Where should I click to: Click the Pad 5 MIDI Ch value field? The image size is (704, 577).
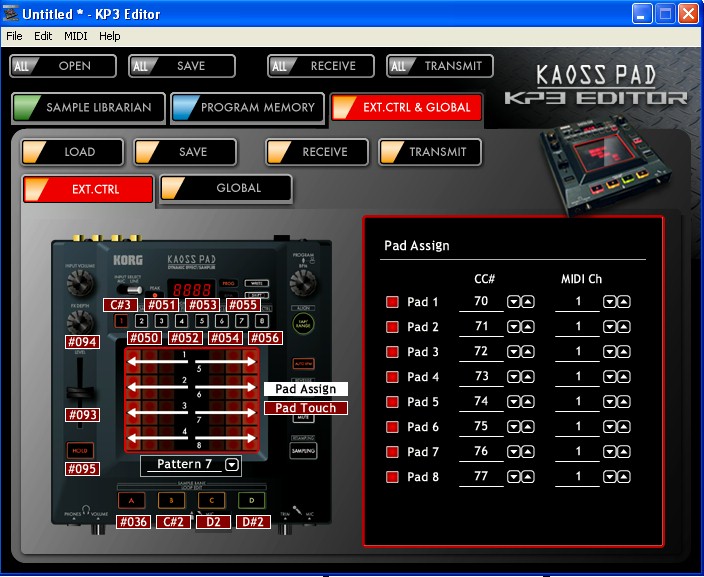pos(577,401)
